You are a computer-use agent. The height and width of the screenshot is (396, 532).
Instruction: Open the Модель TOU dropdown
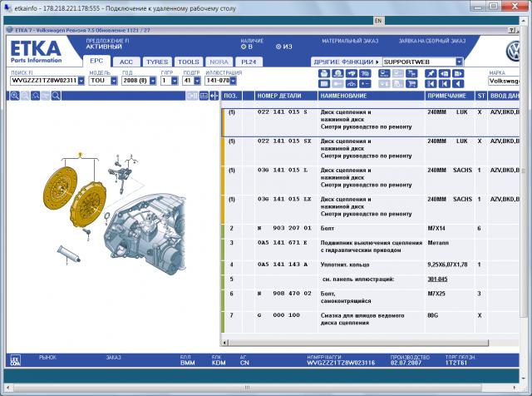(x=114, y=81)
